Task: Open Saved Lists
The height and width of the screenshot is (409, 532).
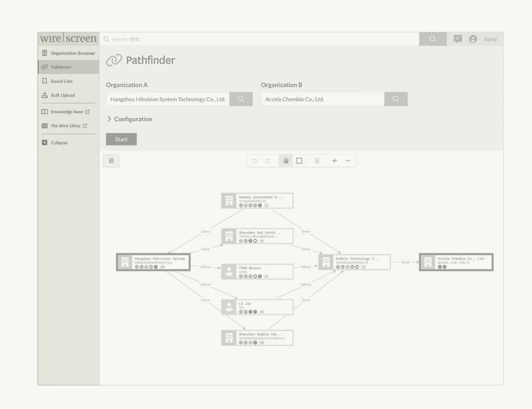Action: click(x=68, y=81)
